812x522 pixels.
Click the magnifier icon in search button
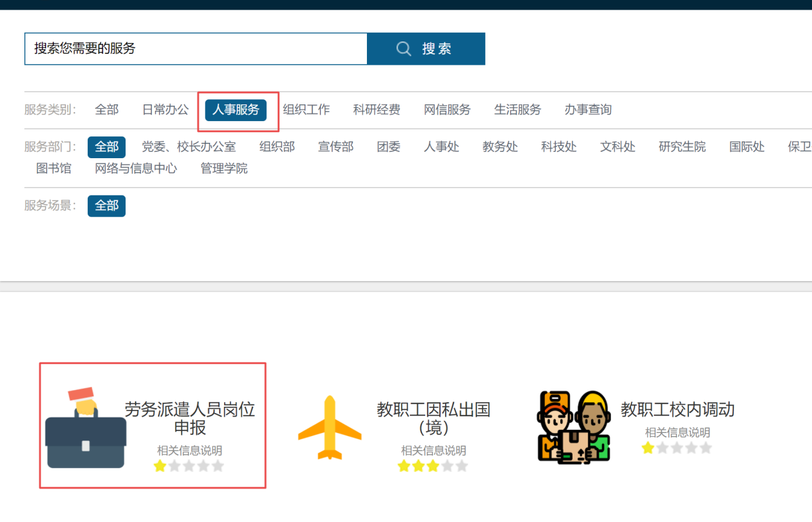click(x=403, y=49)
